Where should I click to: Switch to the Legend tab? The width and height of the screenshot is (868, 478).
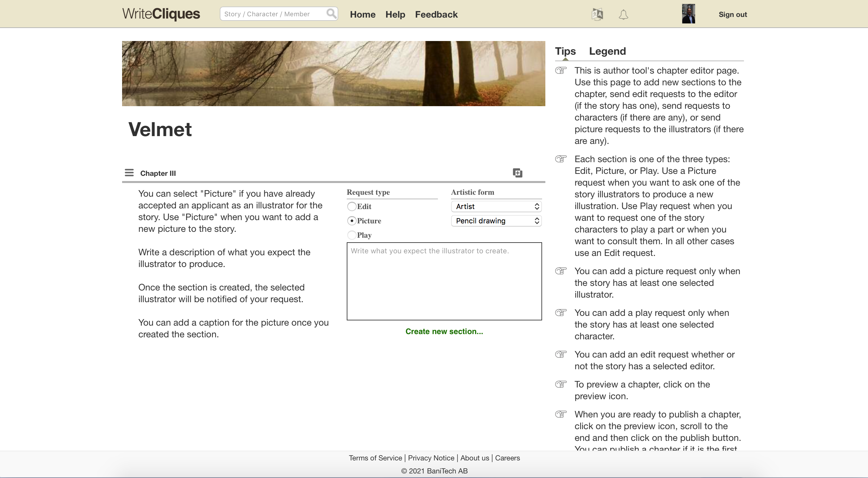click(607, 51)
